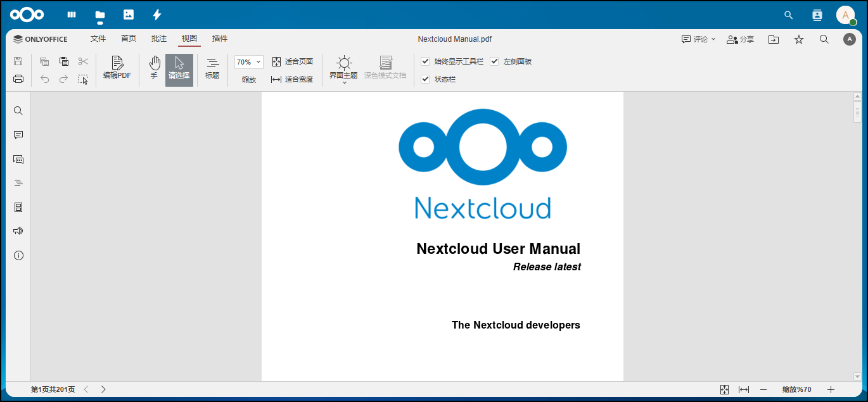
Task: Mark document as favorite star
Action: click(799, 39)
